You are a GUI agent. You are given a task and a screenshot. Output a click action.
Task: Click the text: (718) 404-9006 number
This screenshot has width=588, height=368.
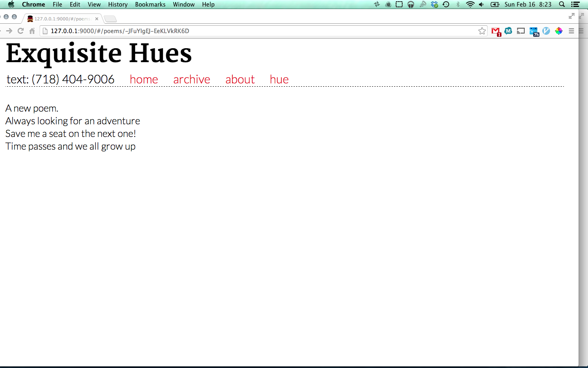[60, 79]
